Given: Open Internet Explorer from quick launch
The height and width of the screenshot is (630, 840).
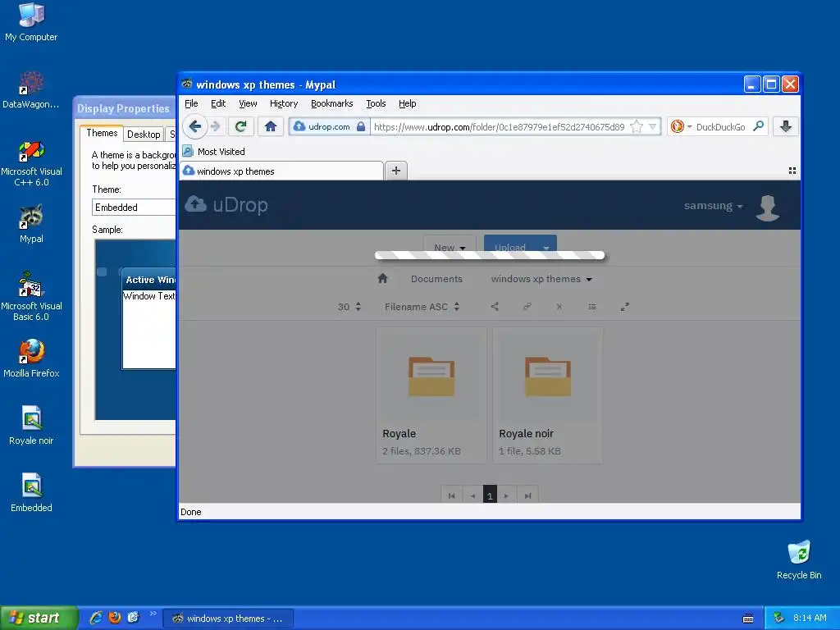Looking at the screenshot, I should coord(96,618).
